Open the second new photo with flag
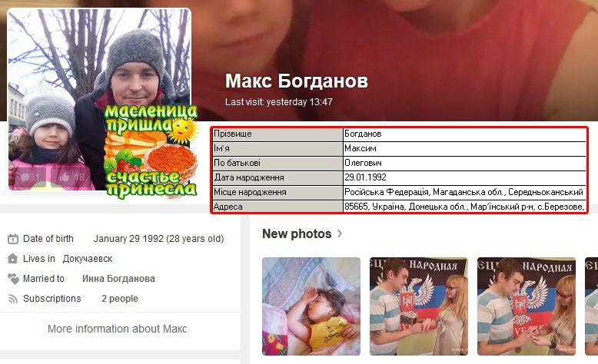This screenshot has height=364, width=598. coord(419,306)
